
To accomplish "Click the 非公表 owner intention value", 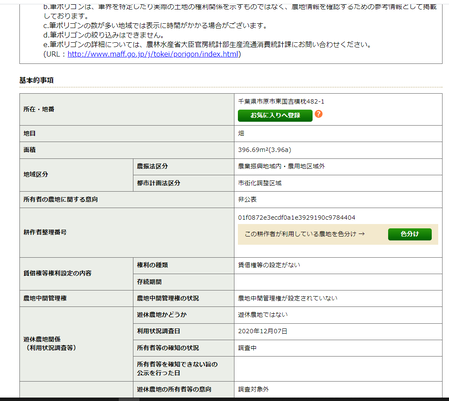I will click(247, 200).
